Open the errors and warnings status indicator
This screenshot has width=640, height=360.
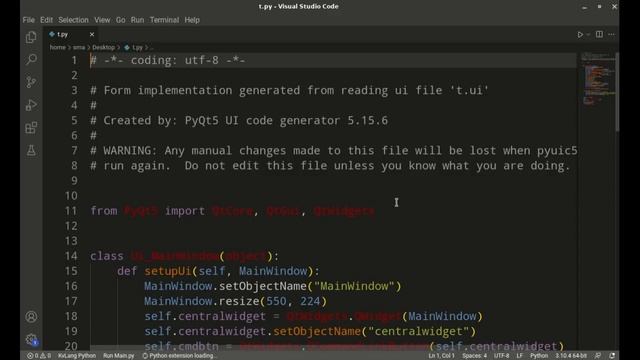(39, 356)
